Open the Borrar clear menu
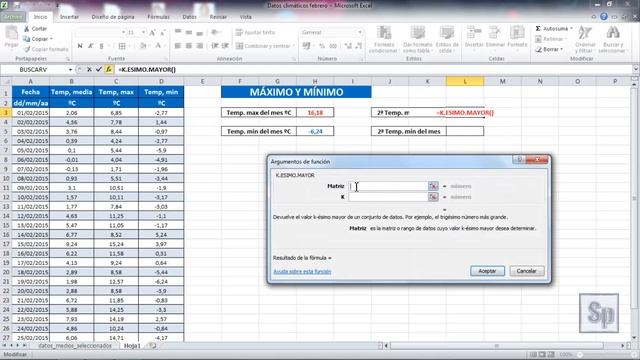This screenshot has height=360, width=640. (549, 49)
